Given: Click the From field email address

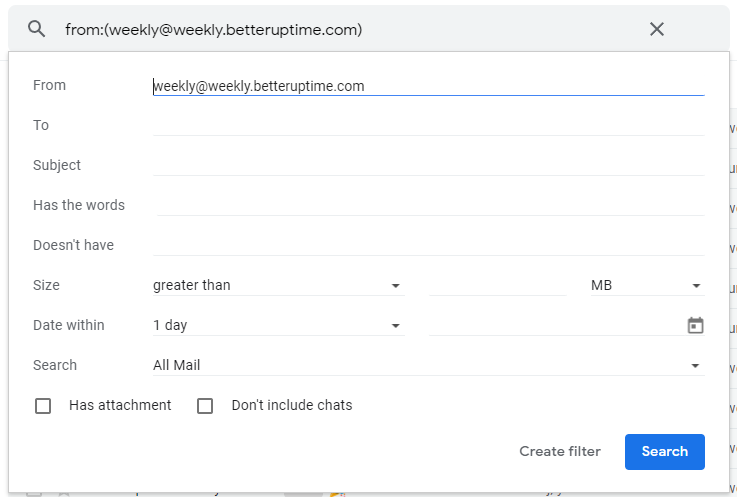Looking at the screenshot, I should point(260,86).
